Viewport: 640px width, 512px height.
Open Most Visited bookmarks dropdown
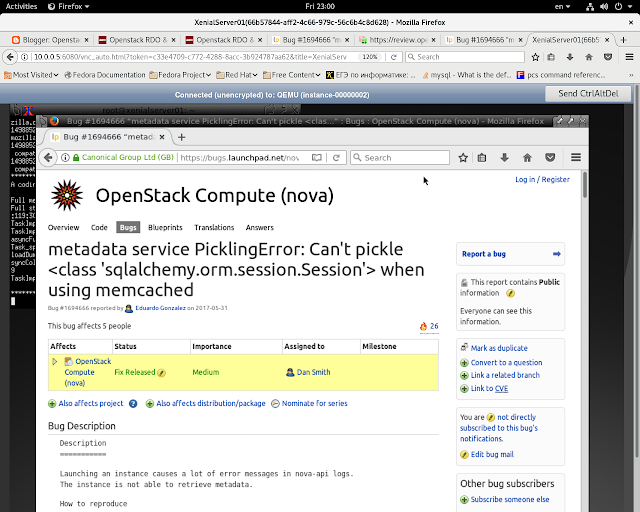coord(31,75)
